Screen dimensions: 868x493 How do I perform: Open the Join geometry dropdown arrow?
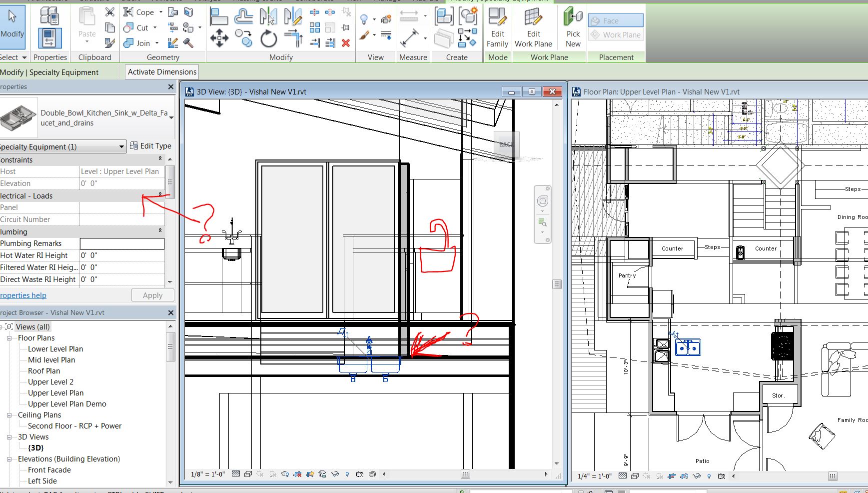(157, 43)
